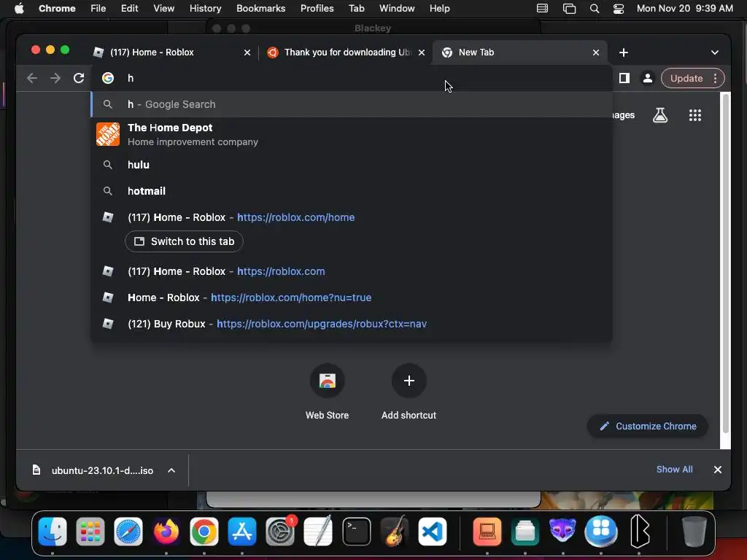The width and height of the screenshot is (747, 560).
Task: Open the Trash in the Dock
Action: (x=694, y=532)
